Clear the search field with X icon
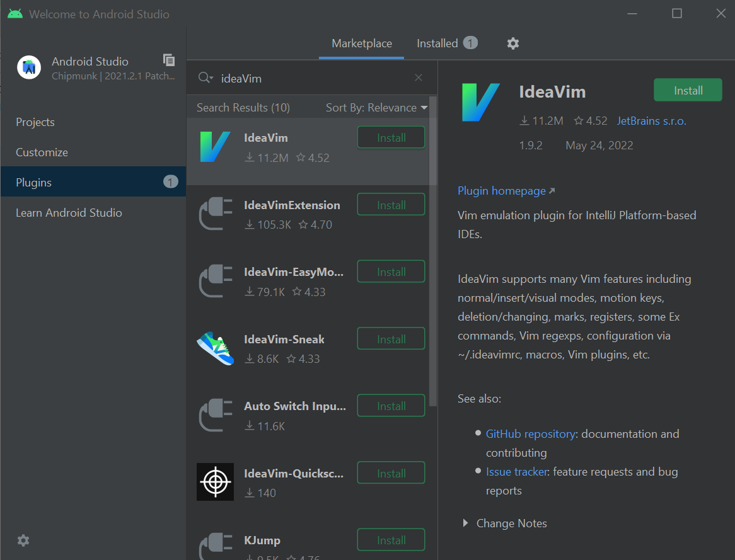Viewport: 735px width, 560px height. coord(419,77)
